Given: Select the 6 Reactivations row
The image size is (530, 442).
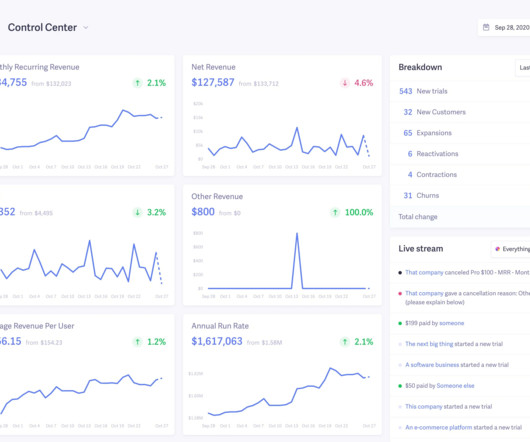Looking at the screenshot, I should click(x=460, y=154).
